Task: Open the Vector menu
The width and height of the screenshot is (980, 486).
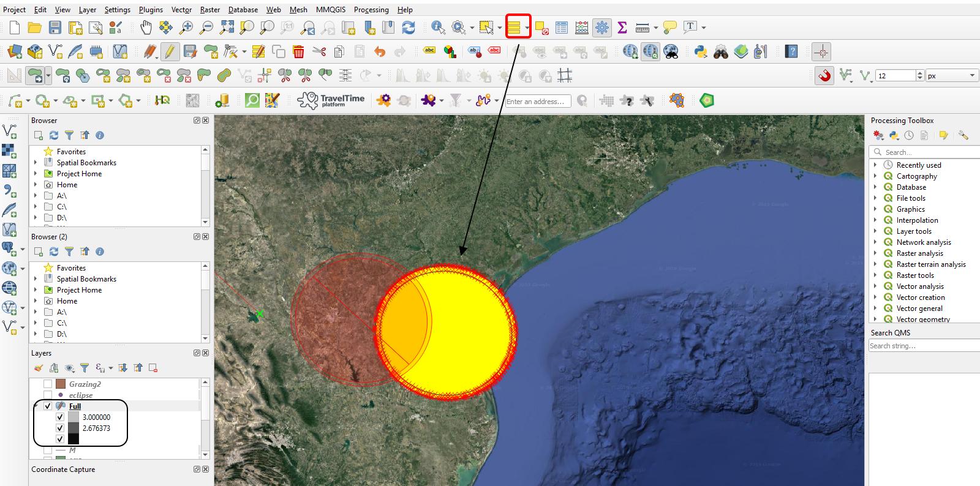Action: click(181, 10)
